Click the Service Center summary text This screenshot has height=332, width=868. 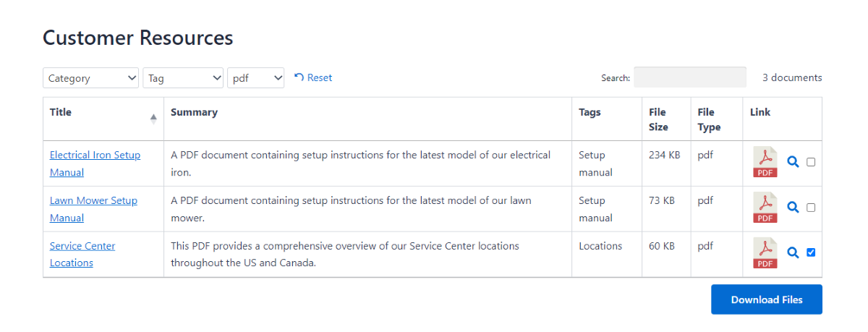coord(345,255)
